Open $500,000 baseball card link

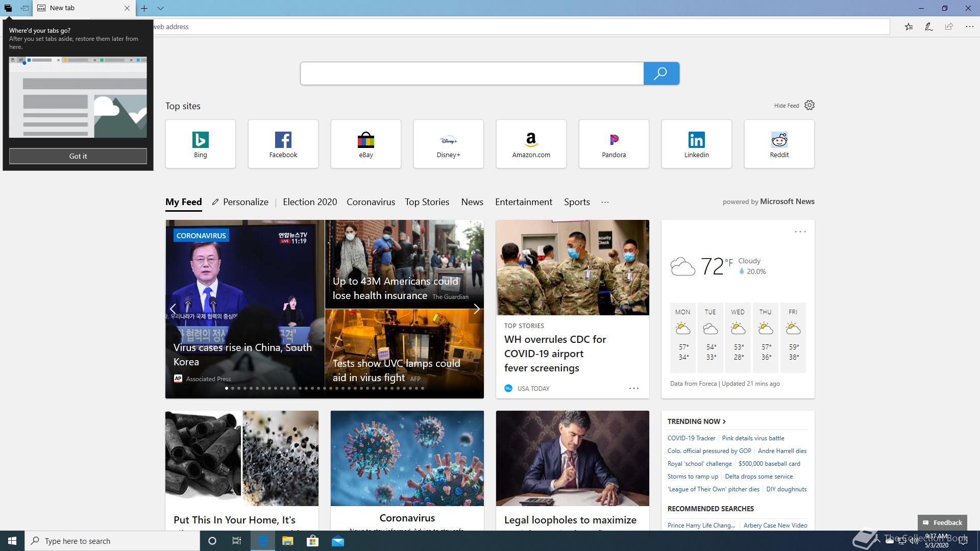[x=769, y=464]
